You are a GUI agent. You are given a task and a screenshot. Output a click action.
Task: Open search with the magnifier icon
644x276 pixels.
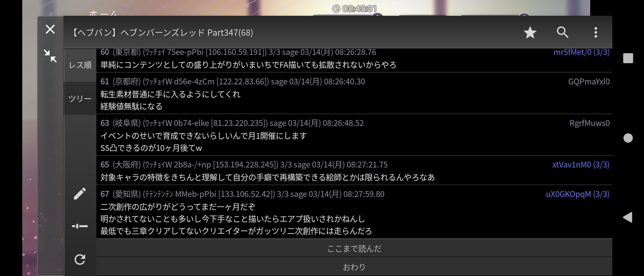point(563,32)
